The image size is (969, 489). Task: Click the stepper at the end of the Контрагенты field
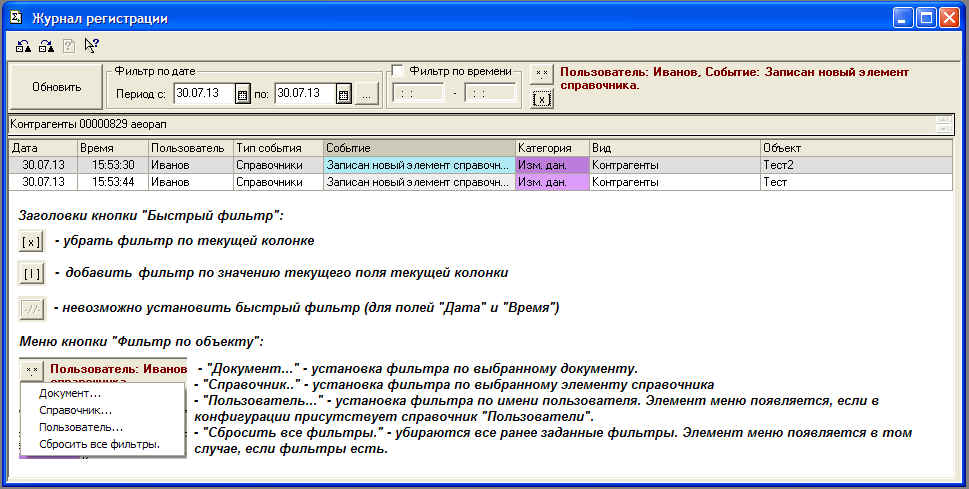(944, 124)
